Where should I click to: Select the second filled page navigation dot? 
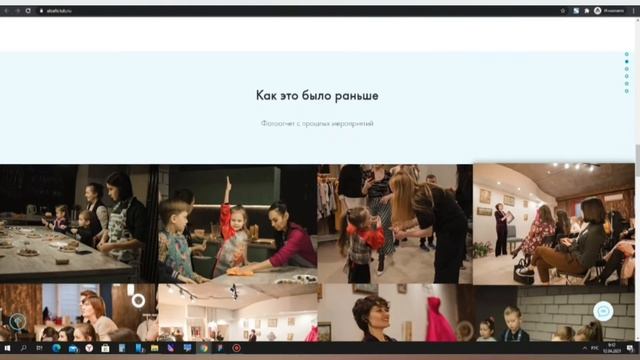pyautogui.click(x=627, y=62)
